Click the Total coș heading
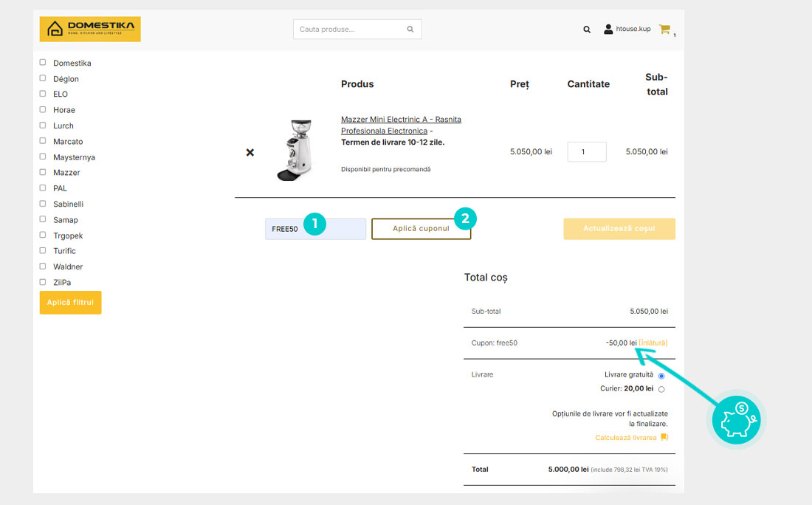812x505 pixels. pyautogui.click(x=486, y=278)
